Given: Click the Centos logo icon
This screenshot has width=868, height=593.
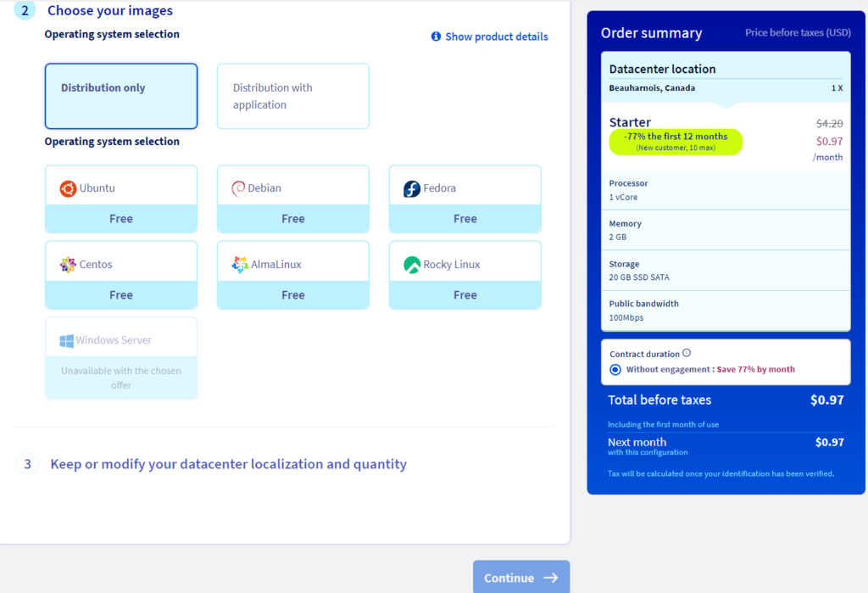Looking at the screenshot, I should [68, 265].
